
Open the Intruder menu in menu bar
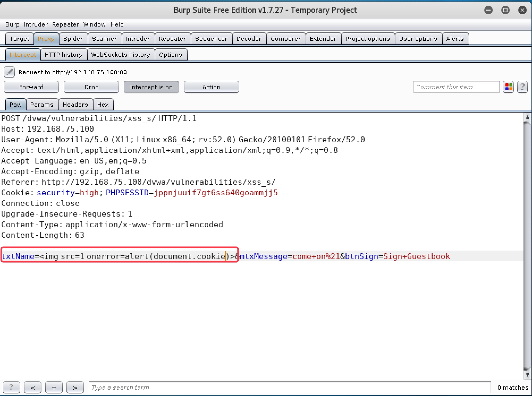pyautogui.click(x=36, y=24)
